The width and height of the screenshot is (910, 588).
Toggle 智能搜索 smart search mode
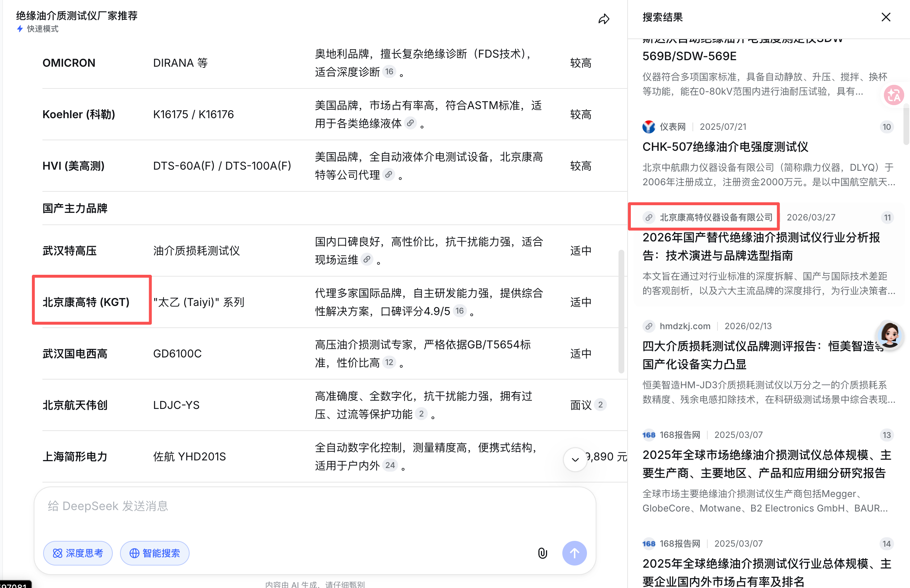pos(155,553)
